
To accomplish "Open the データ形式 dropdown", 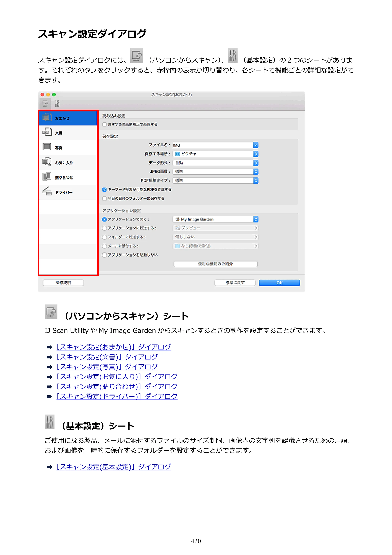I will (x=215, y=163).
